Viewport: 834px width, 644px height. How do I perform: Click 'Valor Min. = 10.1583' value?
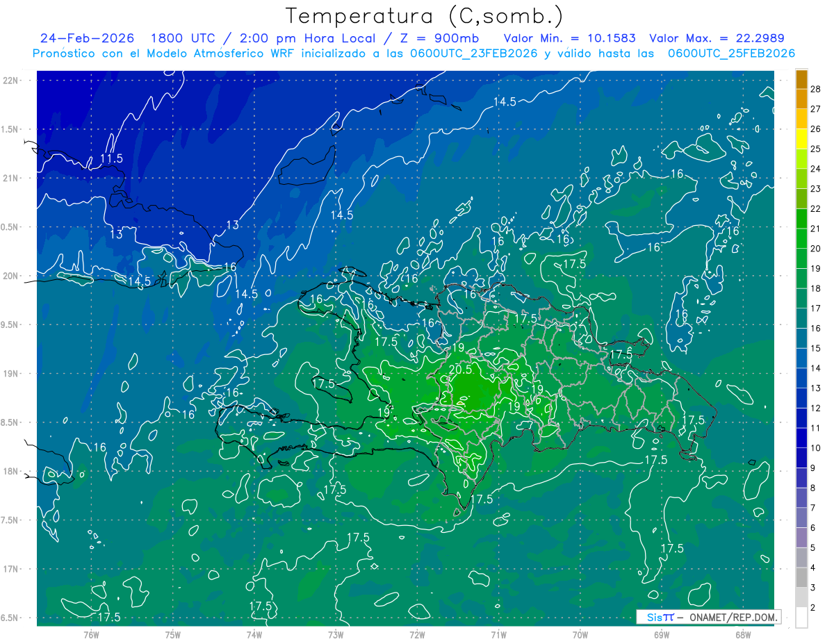point(569,38)
